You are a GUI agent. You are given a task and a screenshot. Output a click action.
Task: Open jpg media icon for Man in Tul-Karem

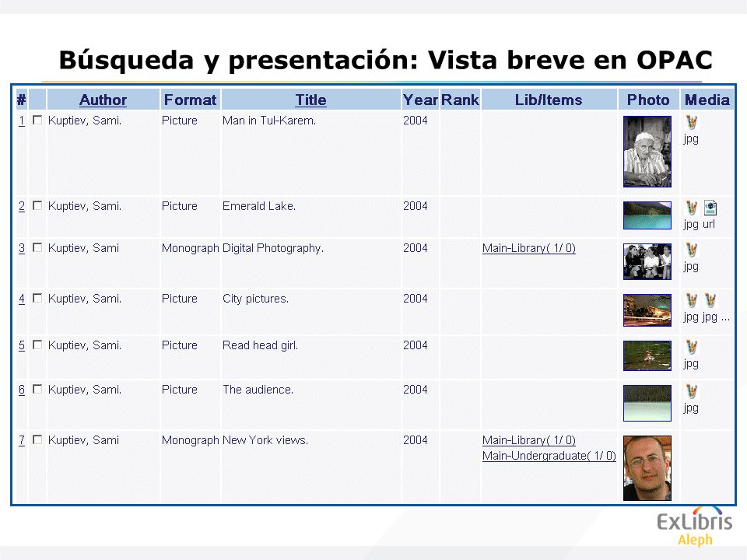pyautogui.click(x=691, y=122)
